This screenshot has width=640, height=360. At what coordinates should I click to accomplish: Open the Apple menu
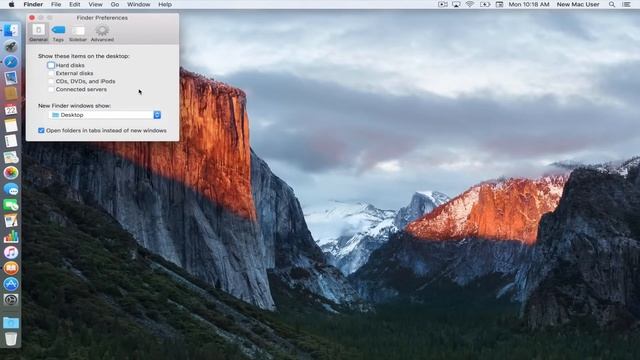11,4
